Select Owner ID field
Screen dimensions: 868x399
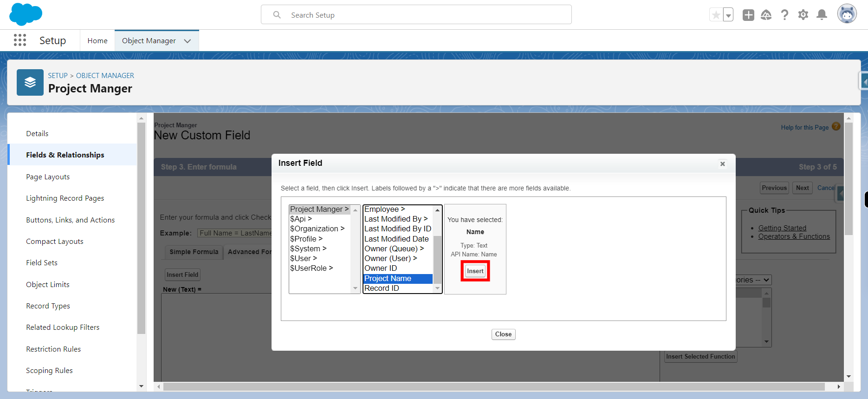[x=398, y=268]
